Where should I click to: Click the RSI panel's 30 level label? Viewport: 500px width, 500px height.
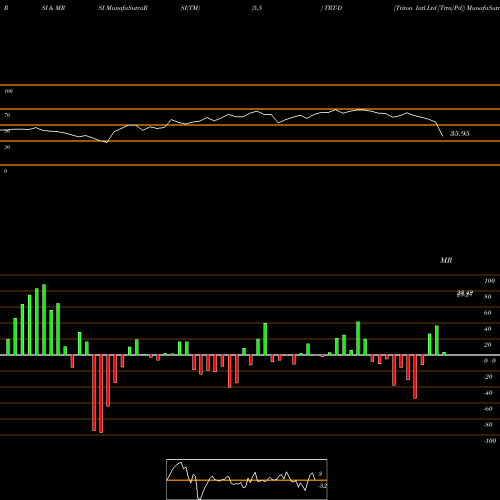tap(7, 147)
